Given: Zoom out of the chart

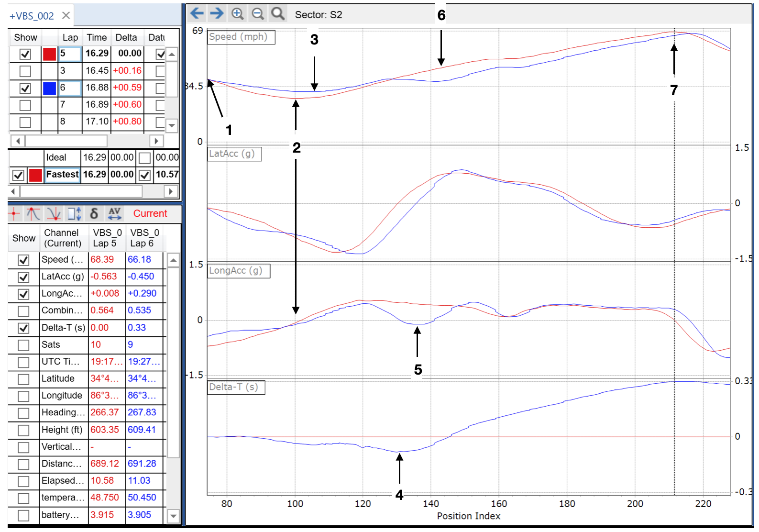Looking at the screenshot, I should 258,14.
